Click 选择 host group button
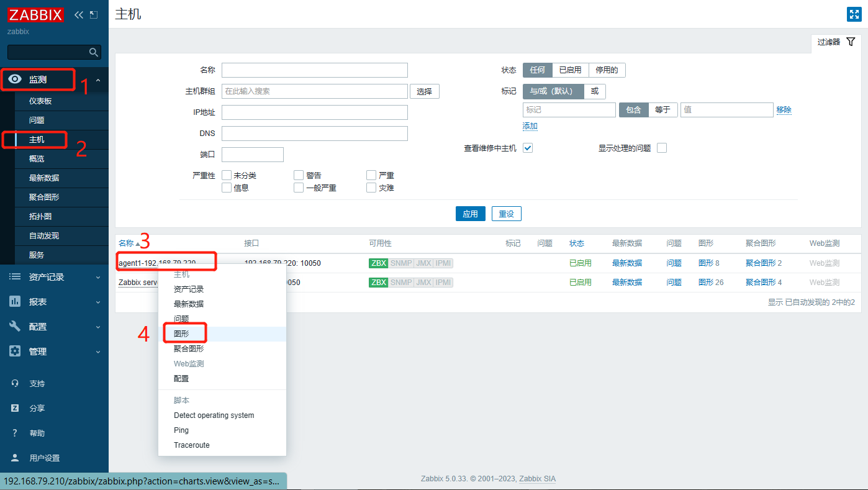The image size is (868, 490). pyautogui.click(x=425, y=91)
